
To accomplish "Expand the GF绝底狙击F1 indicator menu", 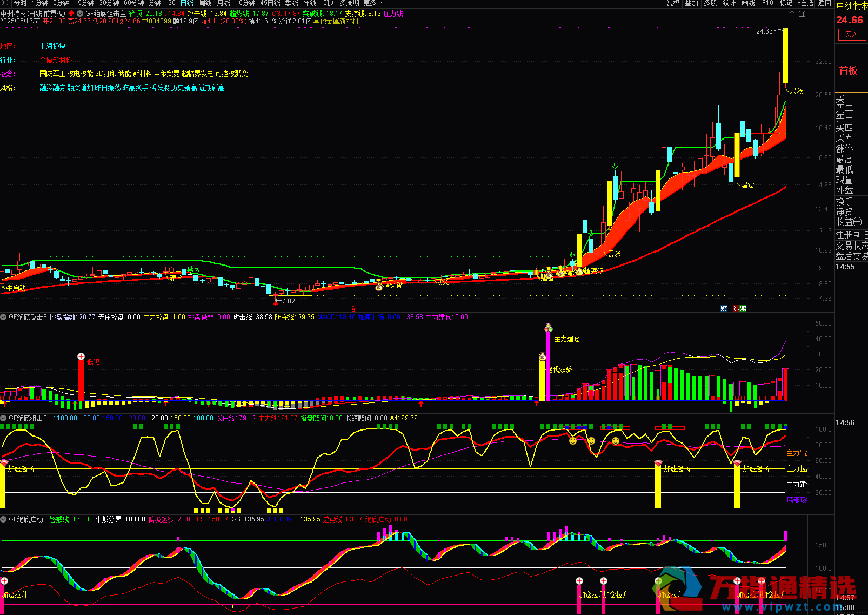I will pos(4,418).
